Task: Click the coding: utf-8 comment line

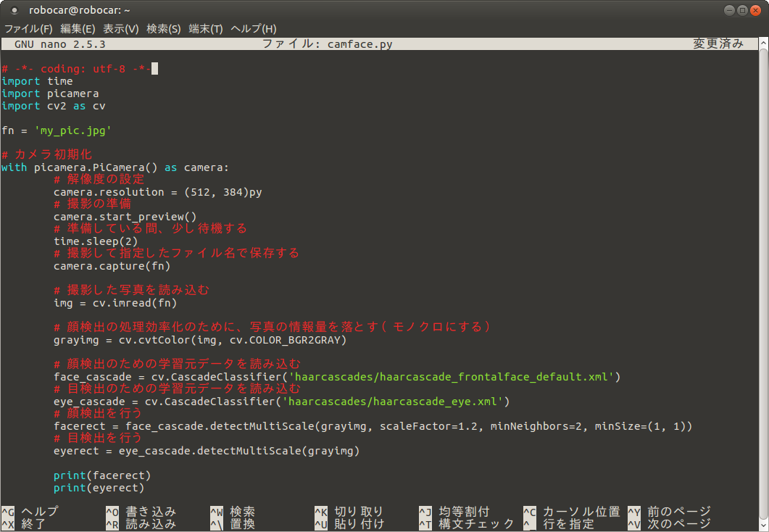Action: (x=76, y=69)
